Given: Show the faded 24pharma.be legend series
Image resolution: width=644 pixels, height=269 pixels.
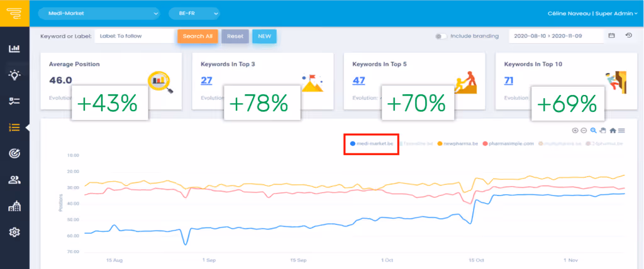Looking at the screenshot, I should point(604,144).
